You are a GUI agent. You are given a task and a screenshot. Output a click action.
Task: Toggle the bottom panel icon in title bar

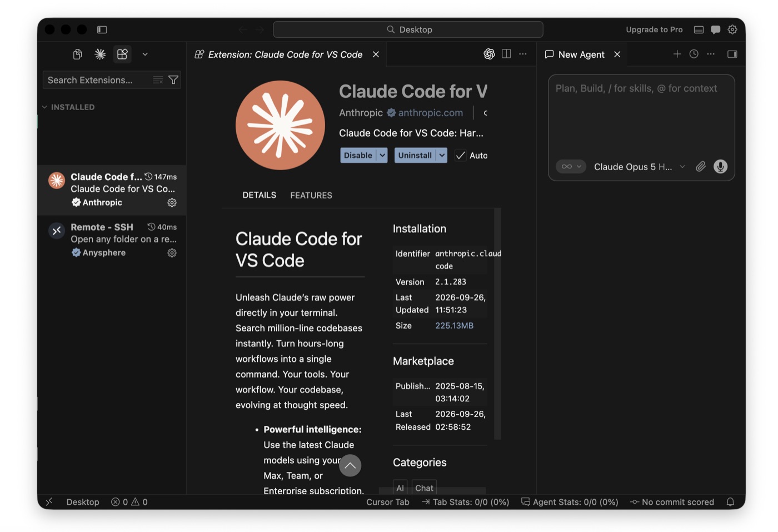pyautogui.click(x=699, y=29)
